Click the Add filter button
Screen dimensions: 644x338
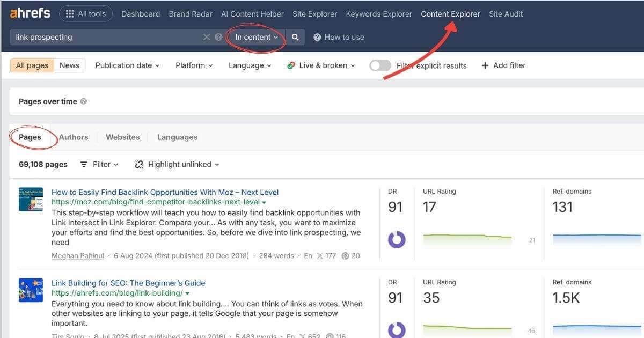(503, 65)
